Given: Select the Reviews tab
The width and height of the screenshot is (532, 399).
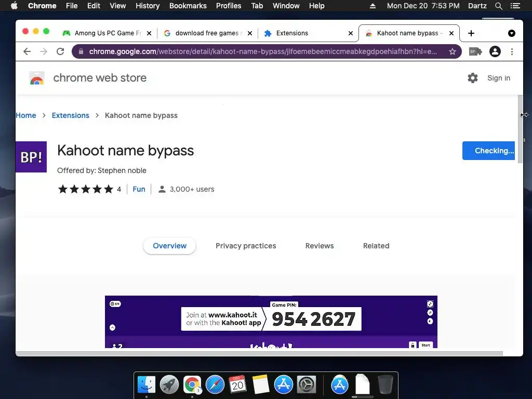Looking at the screenshot, I should (x=320, y=246).
